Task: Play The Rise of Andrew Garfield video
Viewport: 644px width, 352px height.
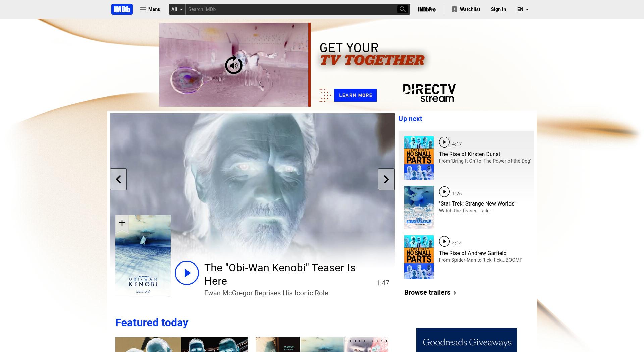Action: point(444,241)
